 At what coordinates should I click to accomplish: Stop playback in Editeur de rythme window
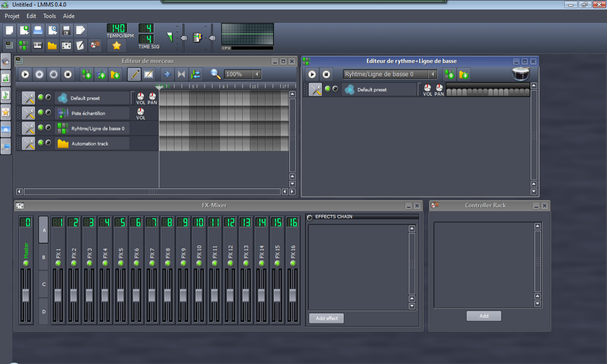(x=326, y=74)
